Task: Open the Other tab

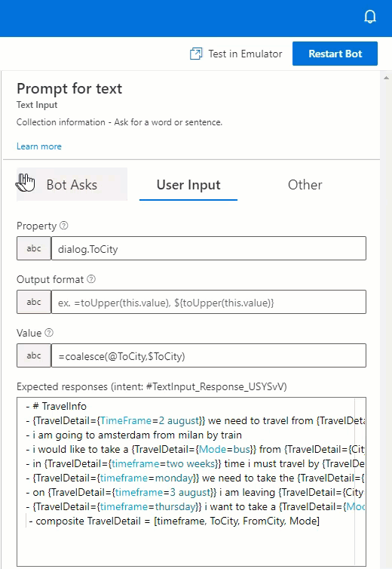Action: pyautogui.click(x=305, y=184)
